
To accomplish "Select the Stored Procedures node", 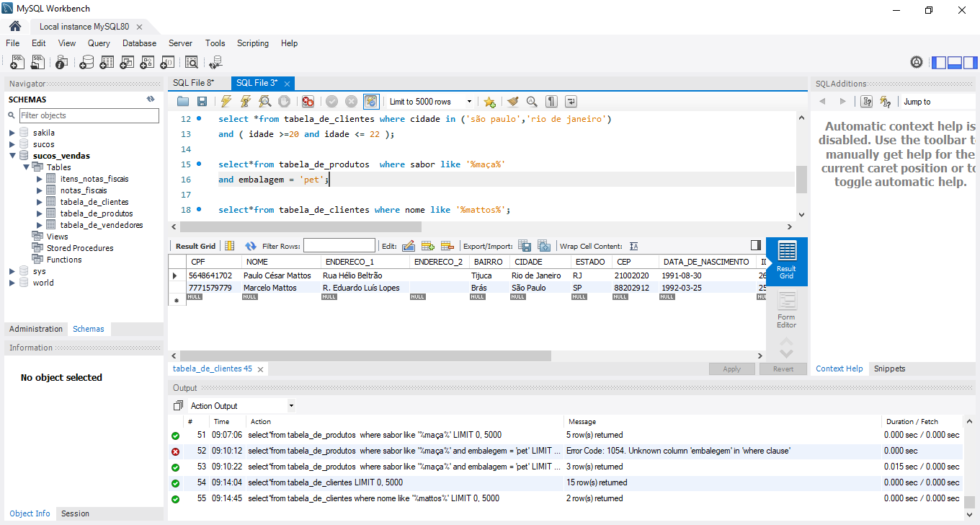I will click(x=80, y=248).
